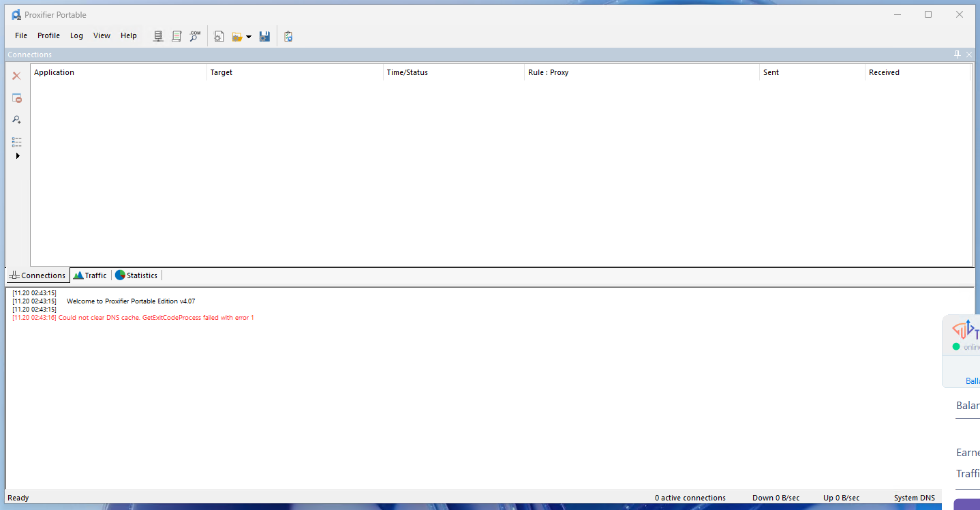This screenshot has height=510, width=980.
Task: Click the block connection icon in sidebar
Action: [x=17, y=98]
